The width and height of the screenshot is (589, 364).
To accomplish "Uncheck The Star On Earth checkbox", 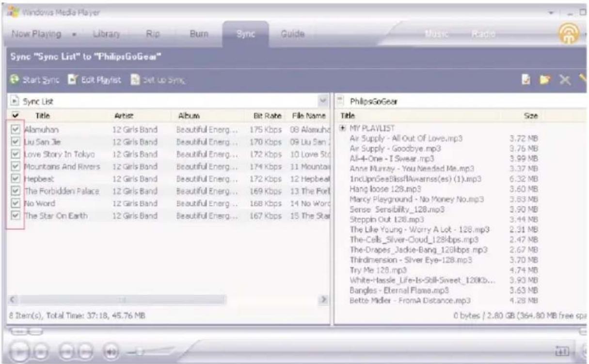I will tap(15, 216).
